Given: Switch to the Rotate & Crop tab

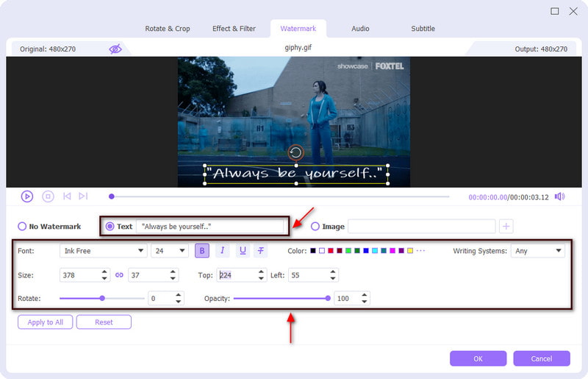Looking at the screenshot, I should coord(168,29).
